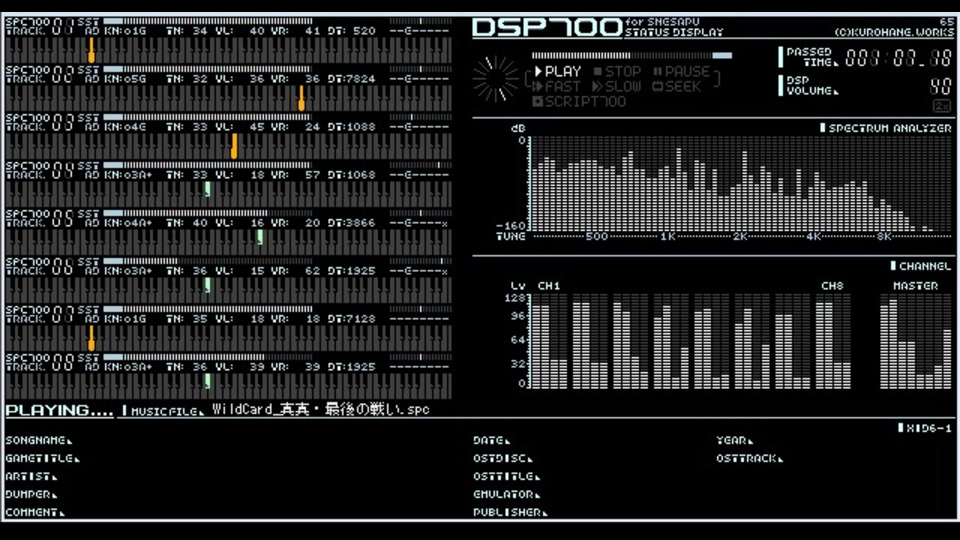Click the DSP700 logo
The height and width of the screenshot is (540, 960).
[547, 28]
